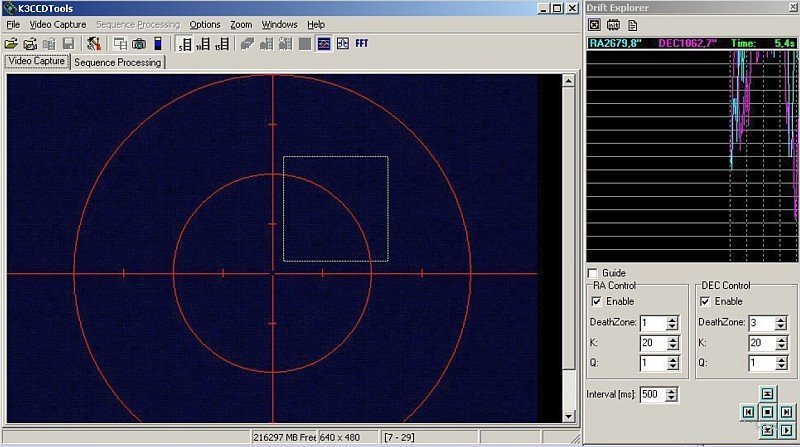
Task: Click the RA DeathZone input field
Action: tap(653, 323)
